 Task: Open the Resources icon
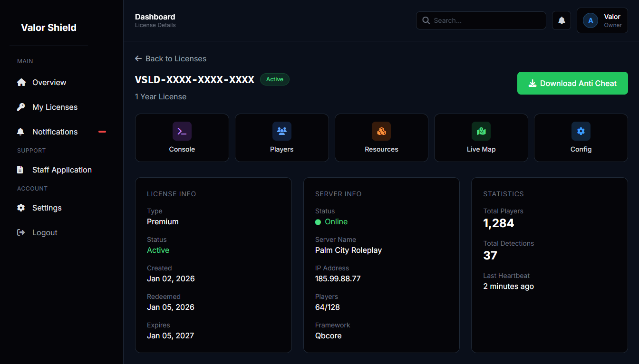[381, 131]
